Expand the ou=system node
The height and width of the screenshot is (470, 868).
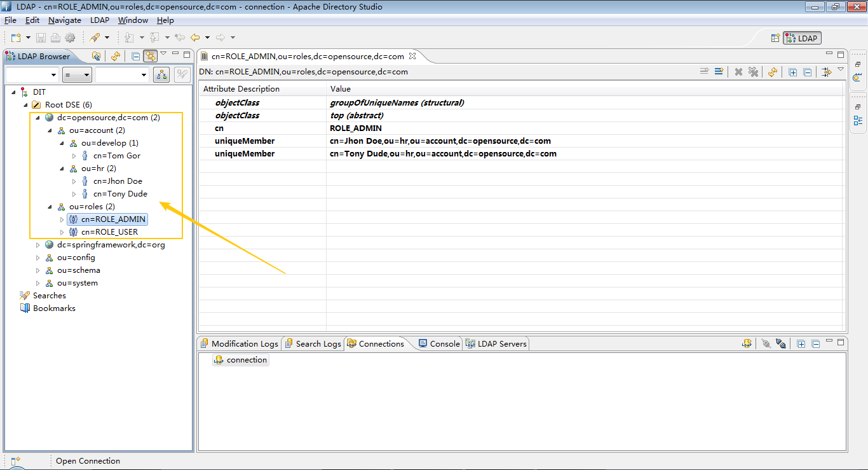click(38, 283)
